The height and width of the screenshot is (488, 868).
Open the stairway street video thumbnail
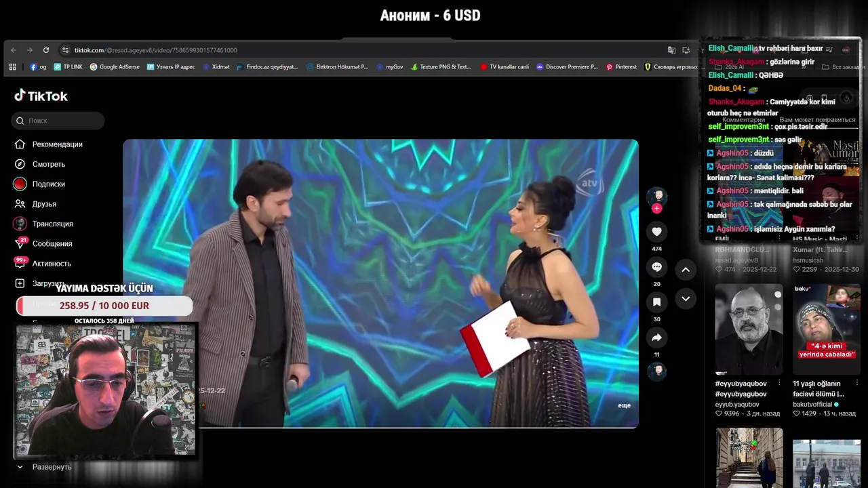point(749,457)
